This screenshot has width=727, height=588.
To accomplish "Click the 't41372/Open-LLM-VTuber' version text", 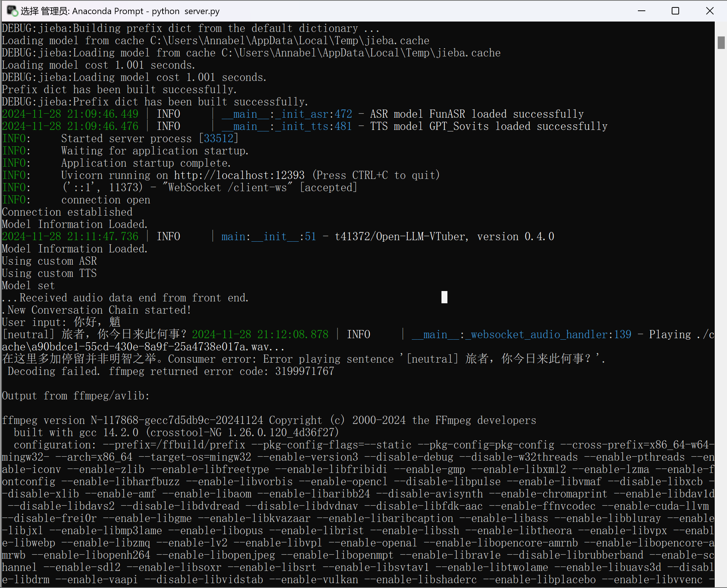I will click(x=400, y=236).
